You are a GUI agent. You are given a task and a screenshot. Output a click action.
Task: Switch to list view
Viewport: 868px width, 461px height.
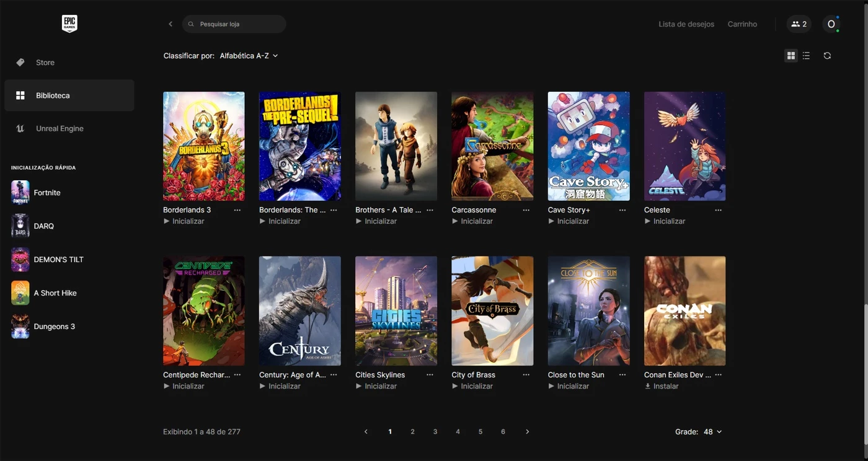click(806, 56)
